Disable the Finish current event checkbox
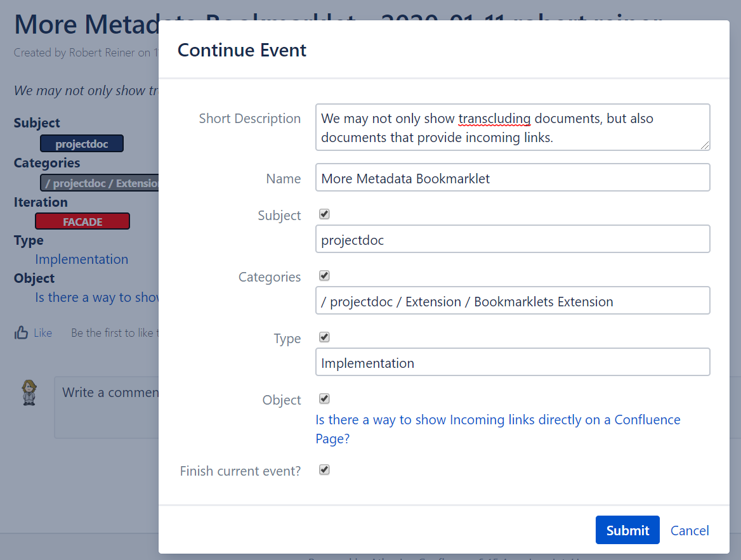 coord(324,470)
